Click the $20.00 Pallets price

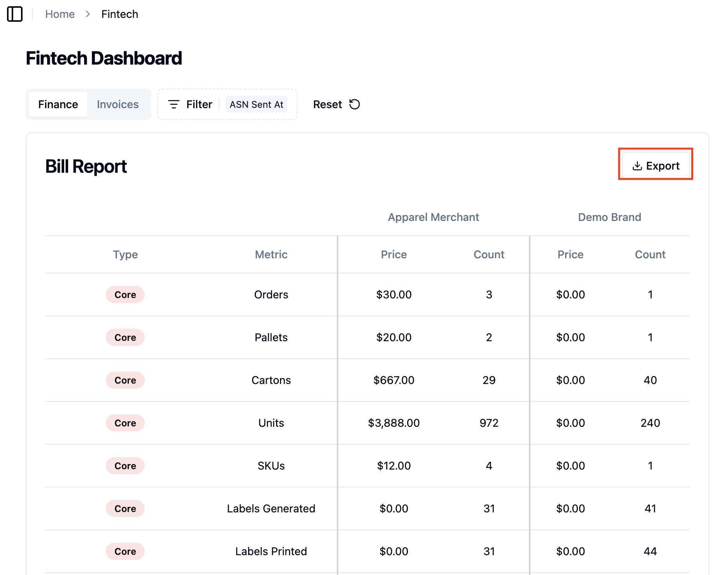[x=394, y=337]
